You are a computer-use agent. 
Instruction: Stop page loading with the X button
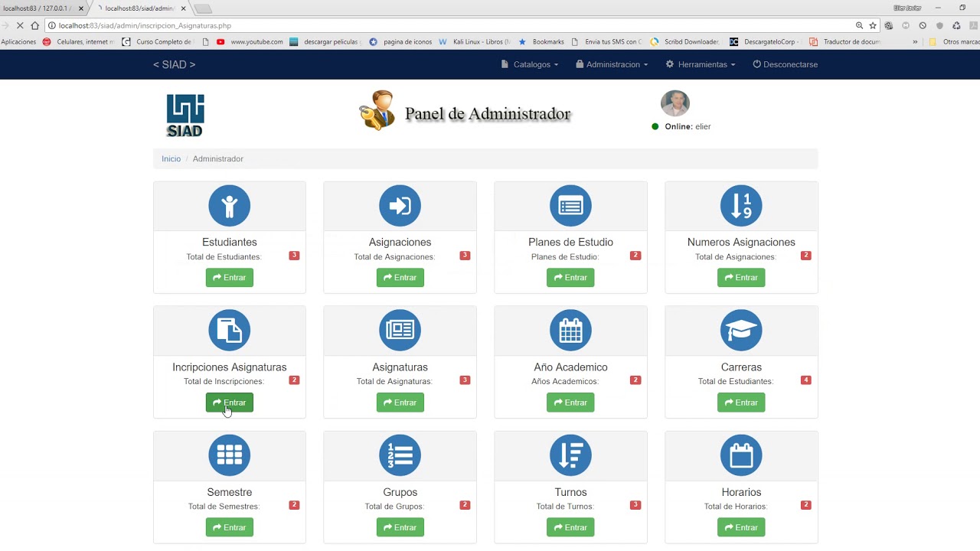pos(19,25)
